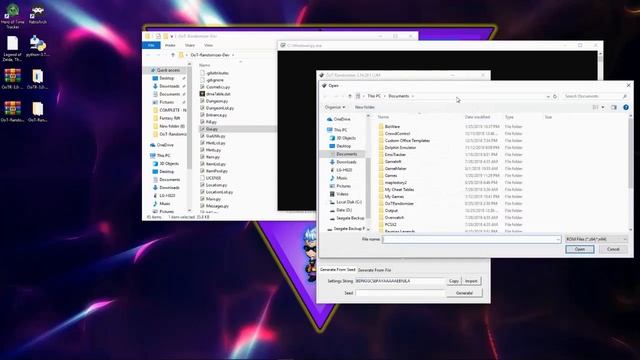Click Cancel button in Open dialog
The width and height of the screenshot is (640, 360).
[613, 249]
